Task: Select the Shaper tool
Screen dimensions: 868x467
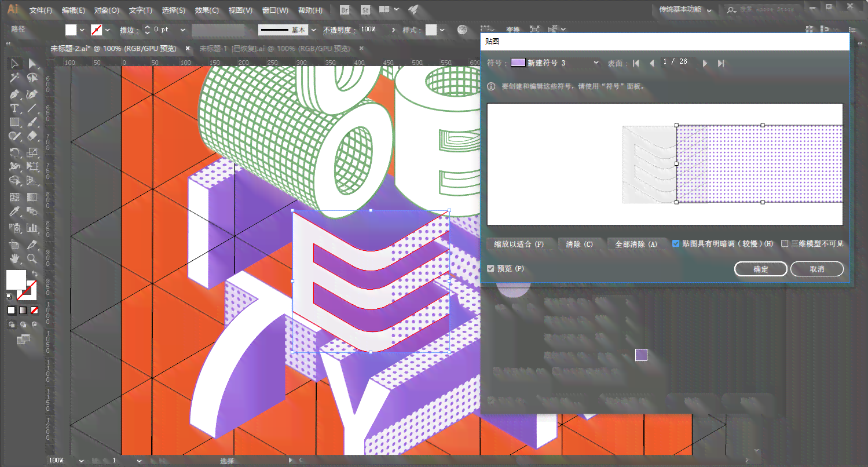Action: tap(14, 137)
